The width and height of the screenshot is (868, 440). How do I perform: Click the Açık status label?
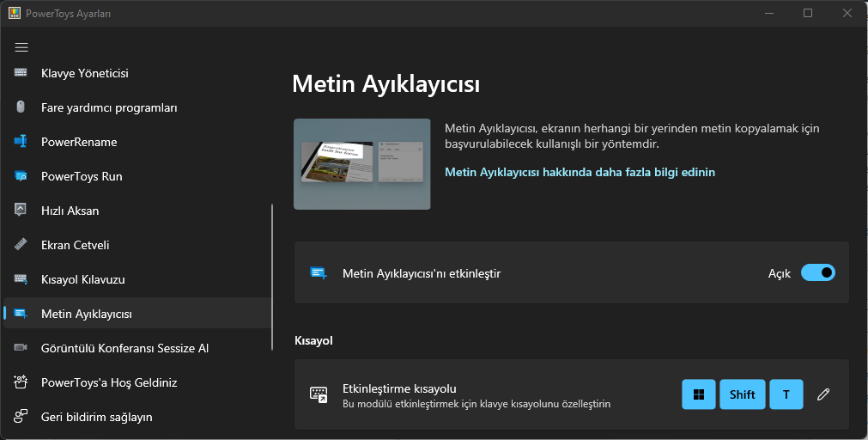pos(779,273)
